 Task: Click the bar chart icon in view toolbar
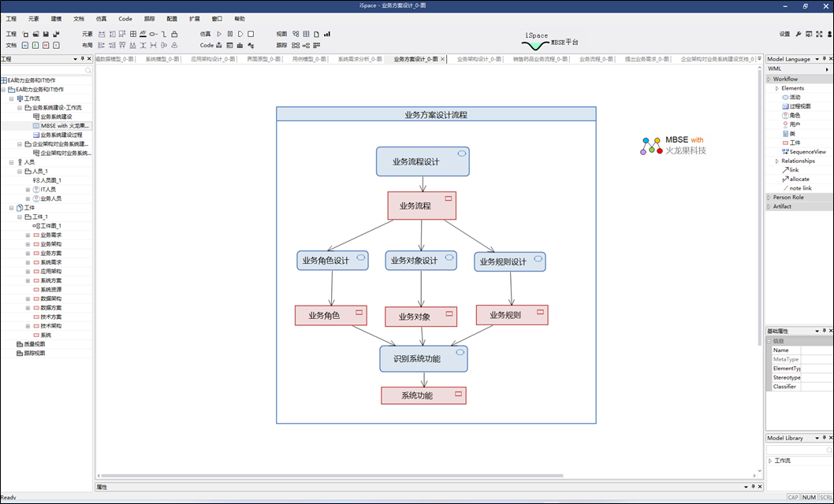pyautogui.click(x=327, y=34)
